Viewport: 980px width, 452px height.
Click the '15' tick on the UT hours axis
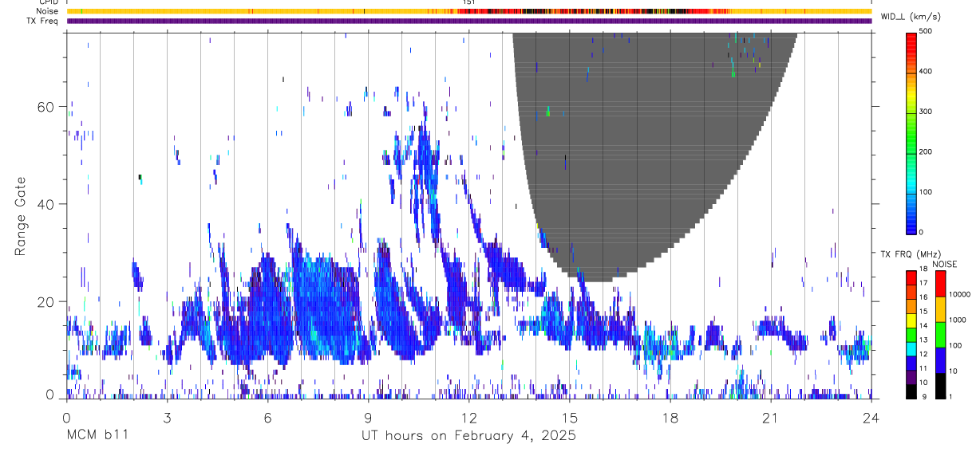[569, 418]
